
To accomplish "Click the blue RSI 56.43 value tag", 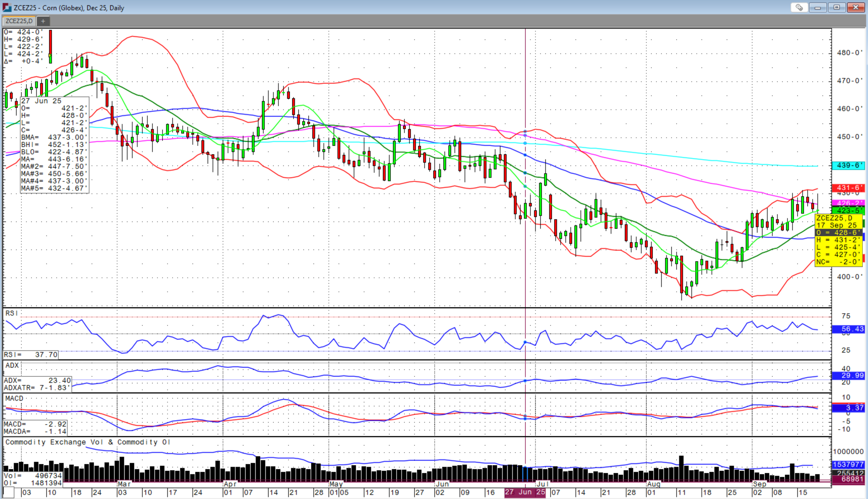I will (x=848, y=329).
